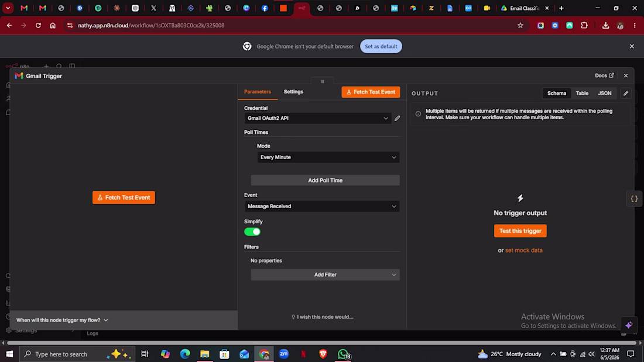Select the Parameters tab
The height and width of the screenshot is (362, 644).
258,92
